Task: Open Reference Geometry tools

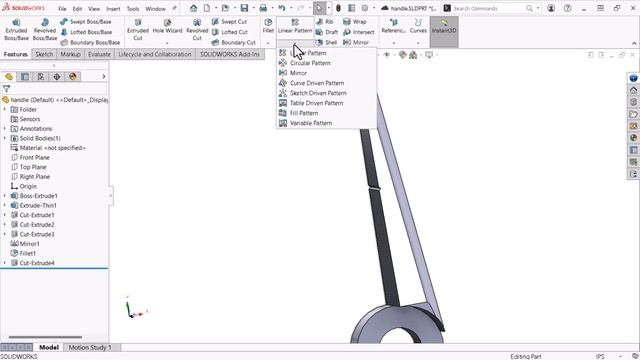Action: [393, 26]
